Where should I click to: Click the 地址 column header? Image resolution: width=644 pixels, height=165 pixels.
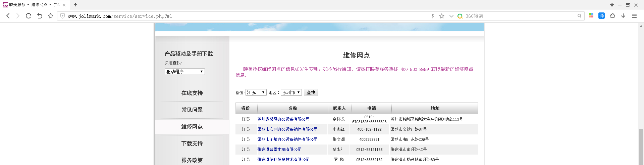(435, 108)
